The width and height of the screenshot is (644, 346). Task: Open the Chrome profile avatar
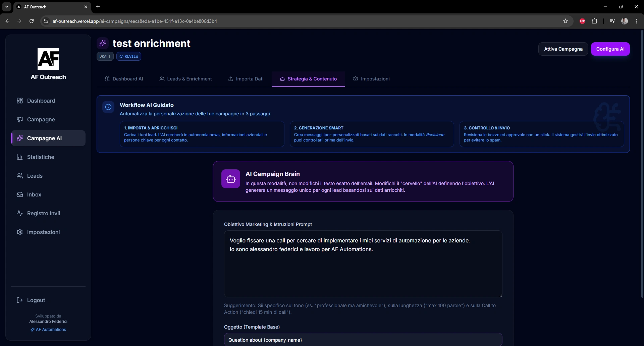625,21
